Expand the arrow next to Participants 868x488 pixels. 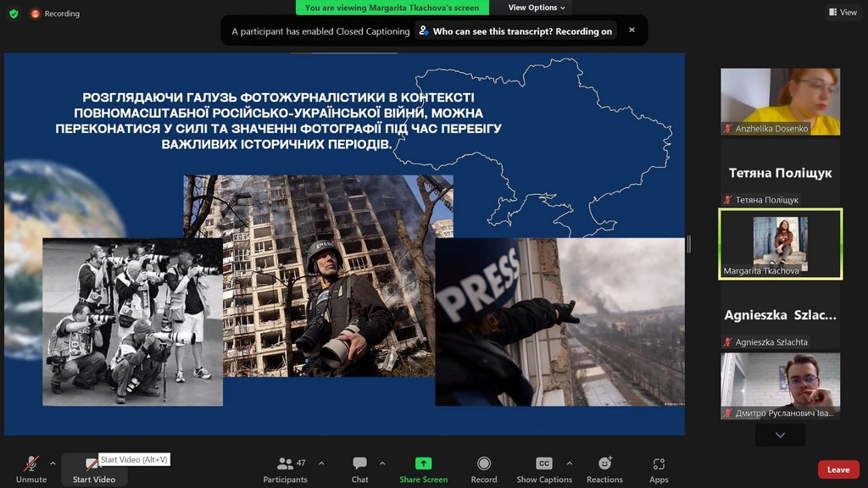click(x=321, y=463)
